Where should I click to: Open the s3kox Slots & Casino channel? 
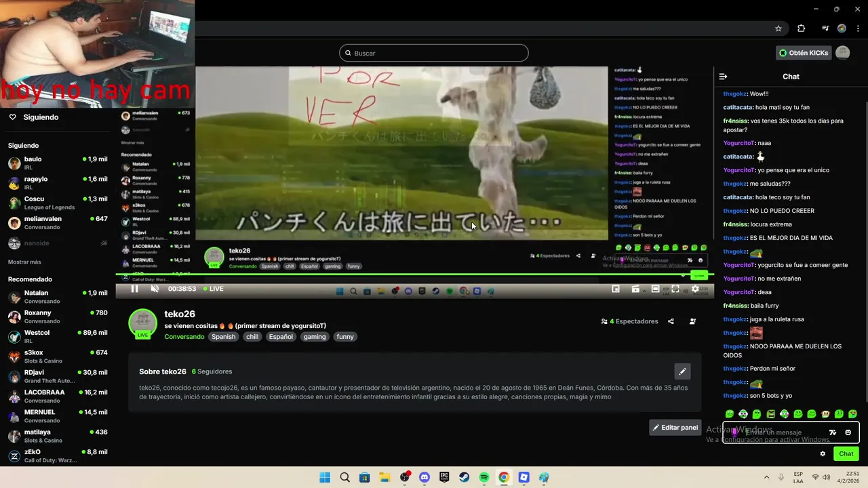[x=58, y=357]
